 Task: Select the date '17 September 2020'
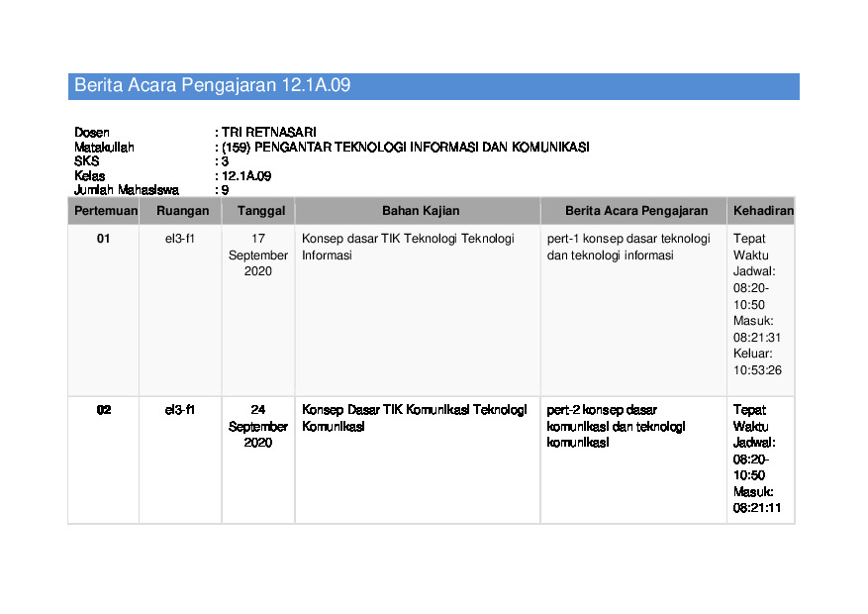tap(258, 256)
